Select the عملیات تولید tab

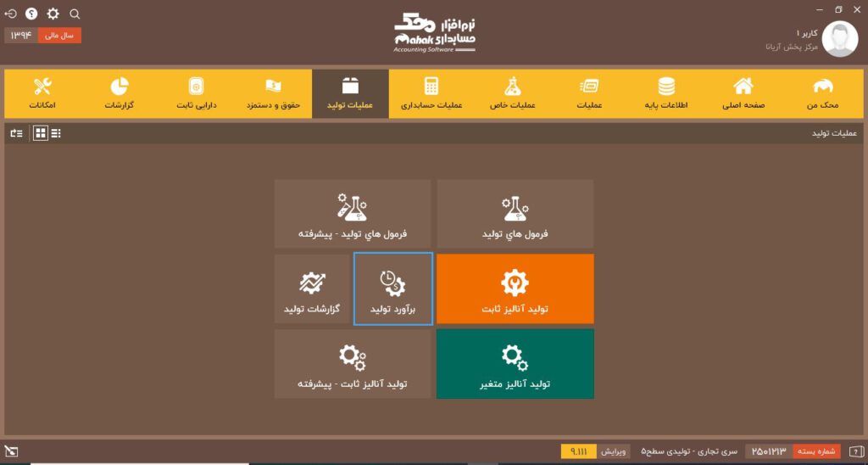tap(350, 93)
